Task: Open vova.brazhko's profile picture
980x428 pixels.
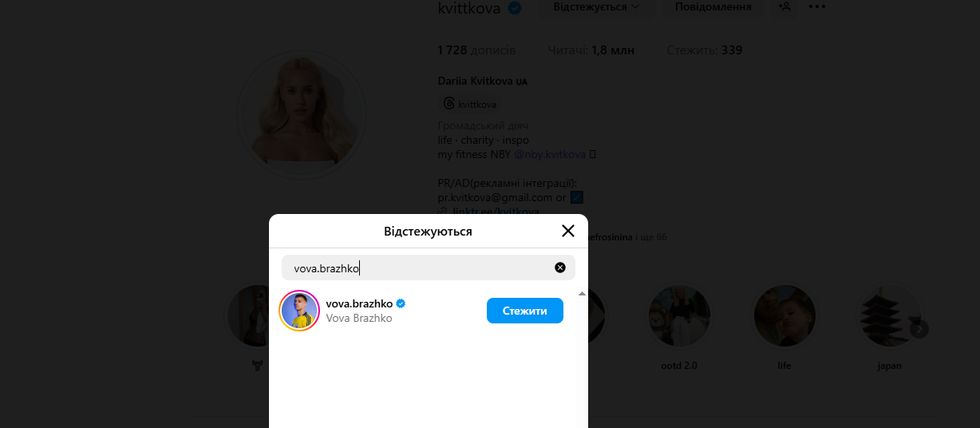Action: click(x=299, y=311)
